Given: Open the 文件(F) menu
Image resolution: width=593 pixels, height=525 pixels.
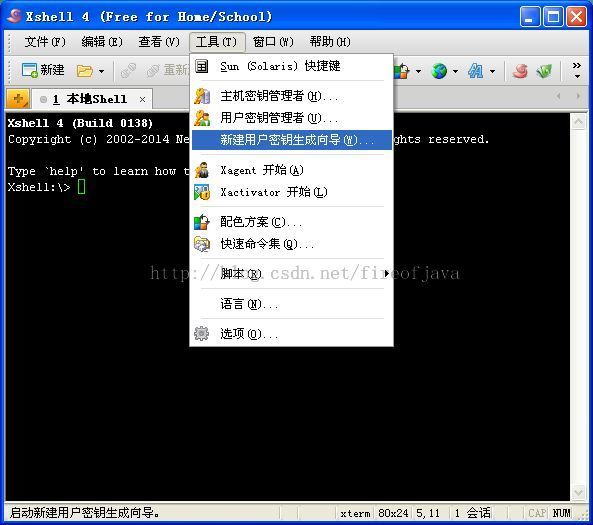Looking at the screenshot, I should tap(45, 42).
